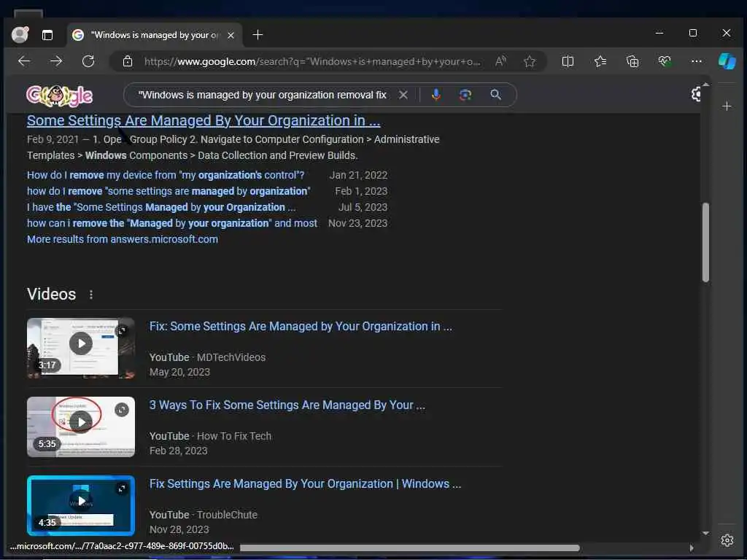Toggle split screen view
The image size is (747, 560).
coord(568,61)
